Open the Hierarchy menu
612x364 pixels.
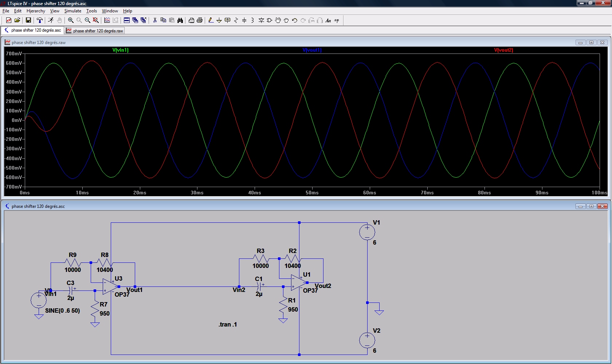36,11
